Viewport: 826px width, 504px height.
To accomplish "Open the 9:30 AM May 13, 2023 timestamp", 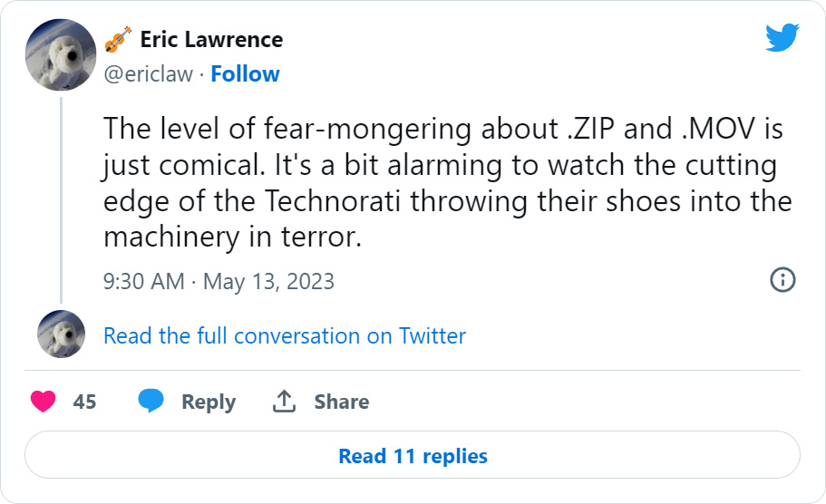I will coord(219,281).
